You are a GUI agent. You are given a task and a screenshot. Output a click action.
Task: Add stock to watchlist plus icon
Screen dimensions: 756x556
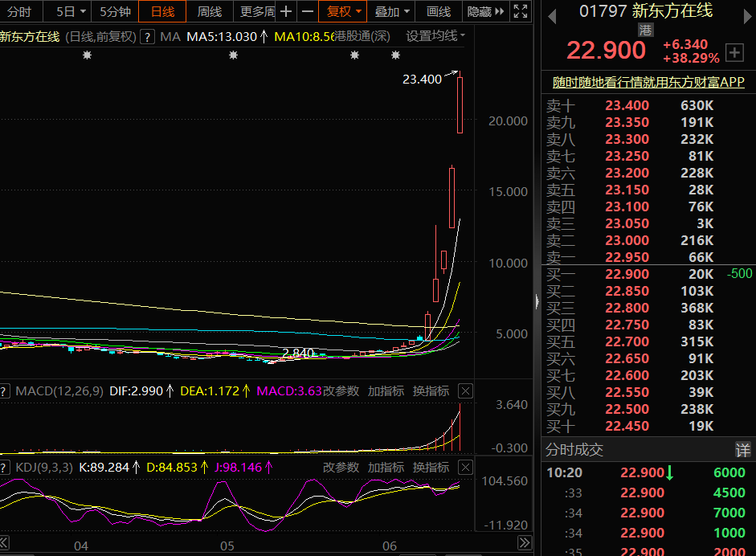[735, 52]
